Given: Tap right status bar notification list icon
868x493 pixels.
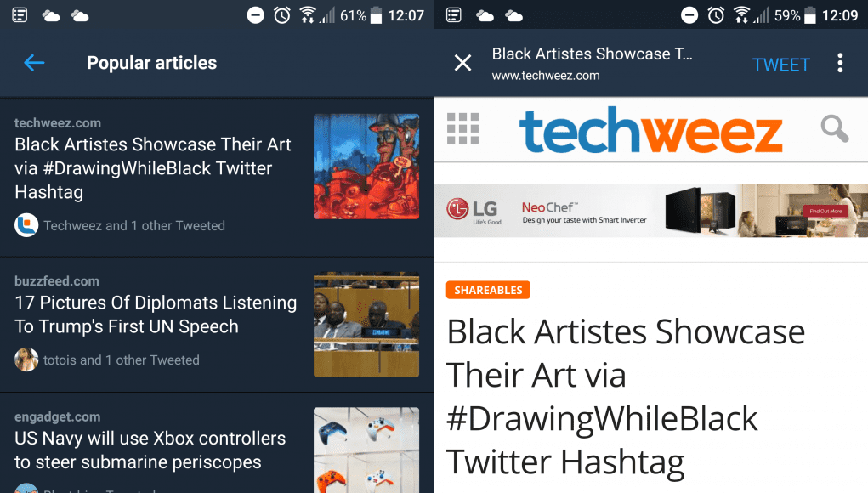Looking at the screenshot, I should (454, 15).
